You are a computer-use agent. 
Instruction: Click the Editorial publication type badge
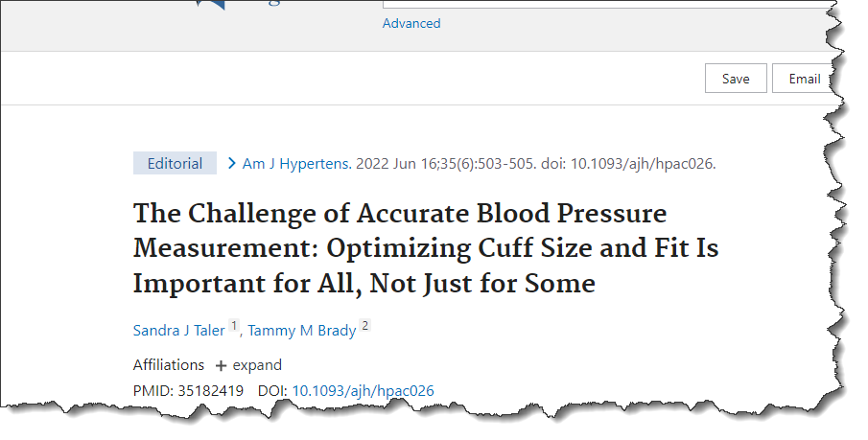175,163
